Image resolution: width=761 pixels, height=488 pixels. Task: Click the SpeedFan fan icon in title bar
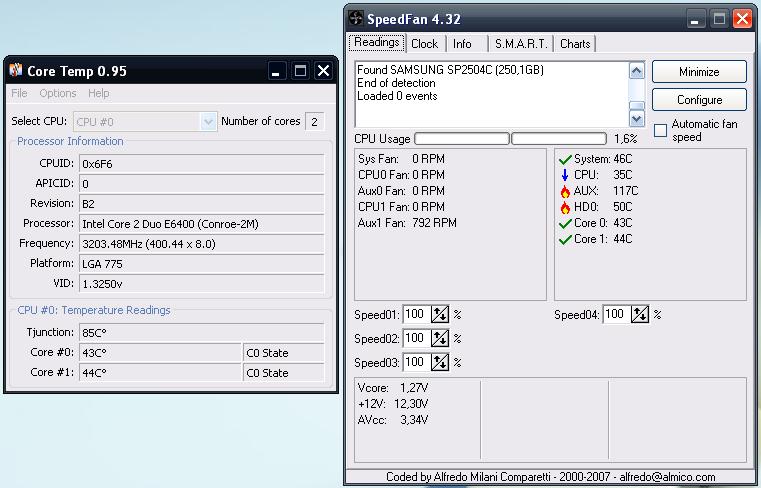(355, 19)
